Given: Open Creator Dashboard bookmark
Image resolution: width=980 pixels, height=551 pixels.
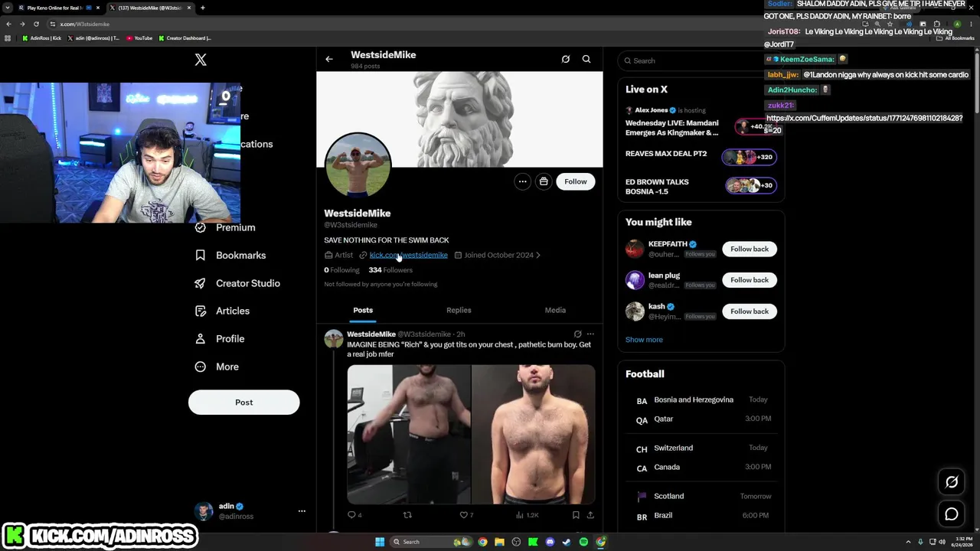Looking at the screenshot, I should [185, 38].
